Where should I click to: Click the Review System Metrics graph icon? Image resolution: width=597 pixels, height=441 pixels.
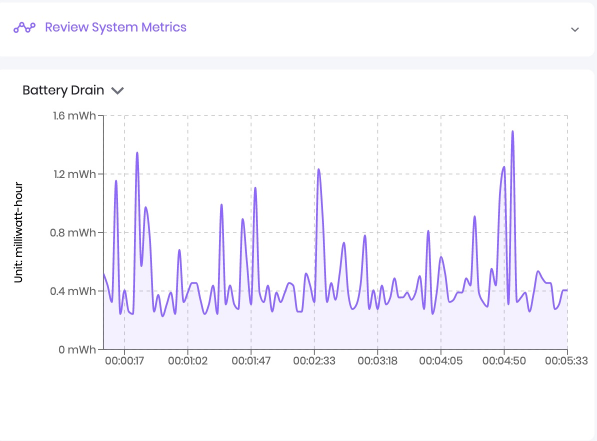[25, 28]
